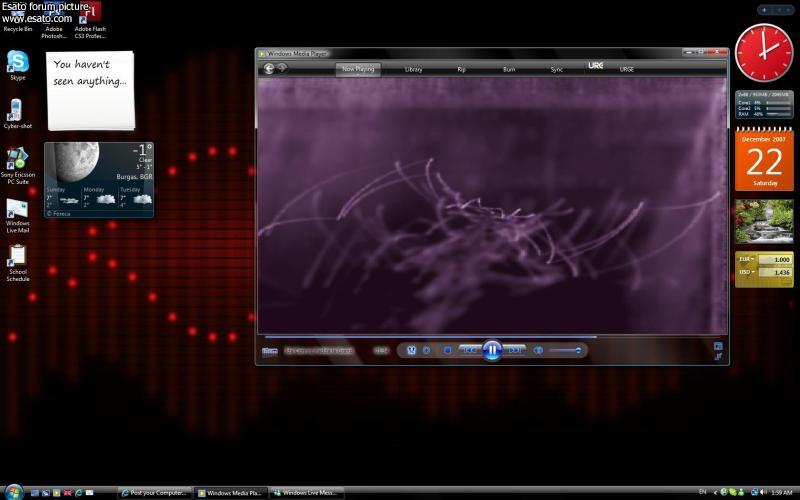
Task: Switch to Post your Computer taskbar button
Action: pyautogui.click(x=155, y=493)
